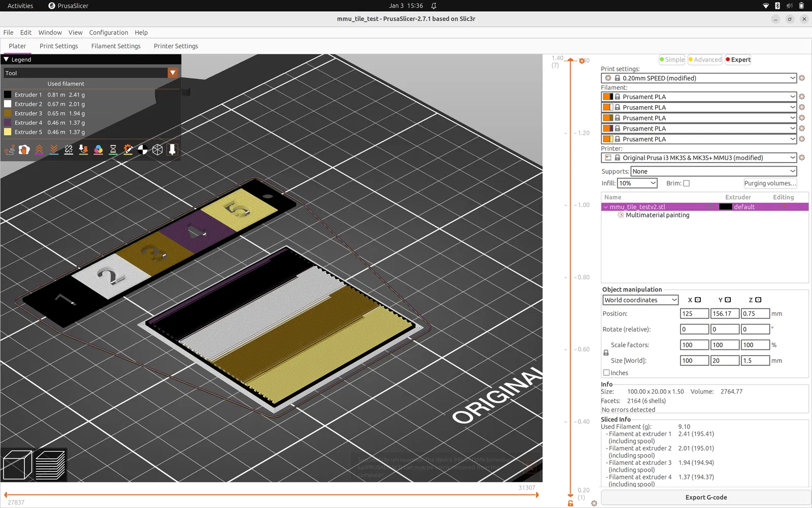This screenshot has height=508, width=812.
Task: Enable the Inches checkbox
Action: 606,373
